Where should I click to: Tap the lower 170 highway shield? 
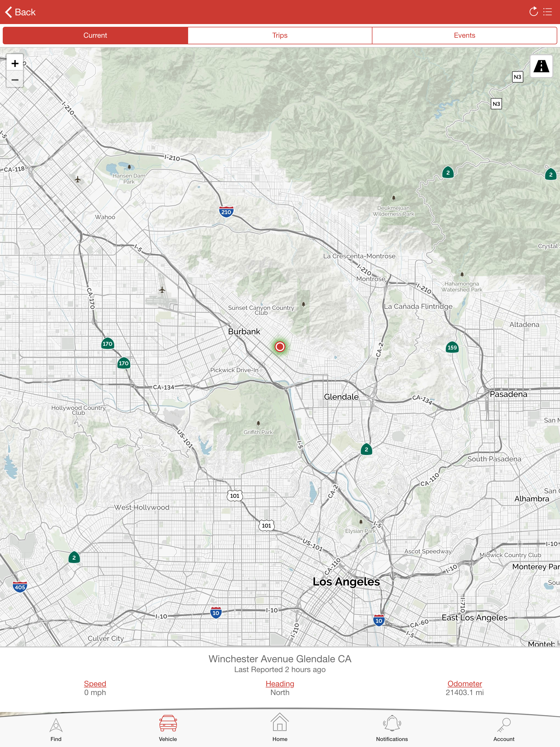pyautogui.click(x=124, y=363)
